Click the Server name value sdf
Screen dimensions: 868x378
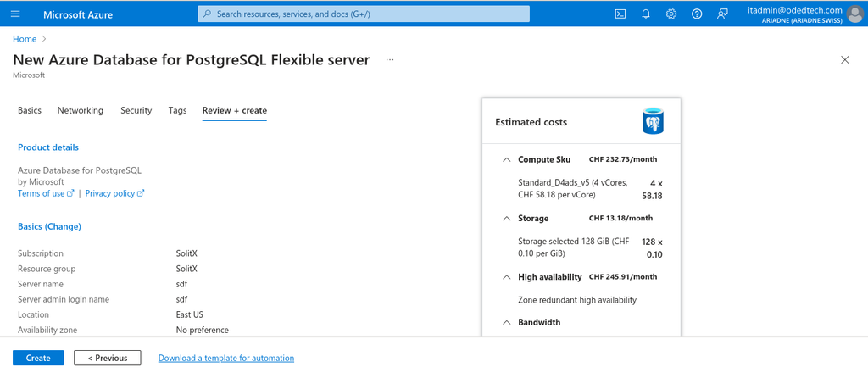[x=181, y=284]
